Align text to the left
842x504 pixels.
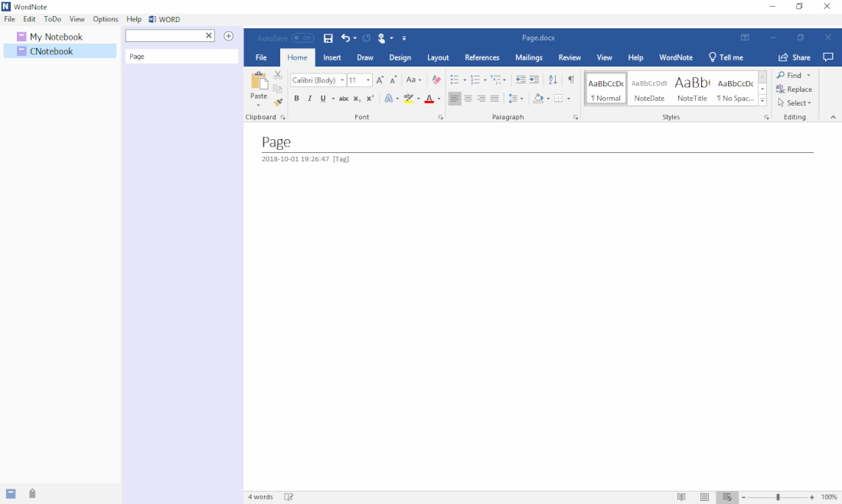pos(455,99)
